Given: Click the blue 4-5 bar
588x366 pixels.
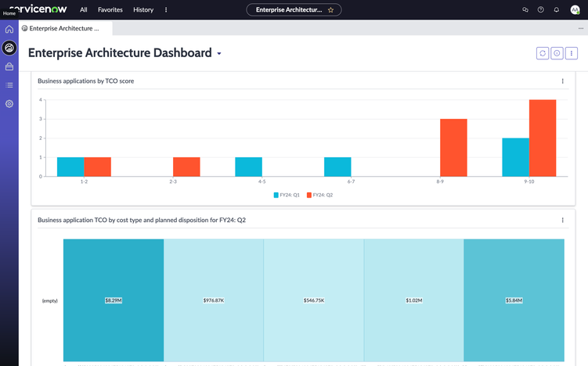Looking at the screenshot, I should coord(249,167).
